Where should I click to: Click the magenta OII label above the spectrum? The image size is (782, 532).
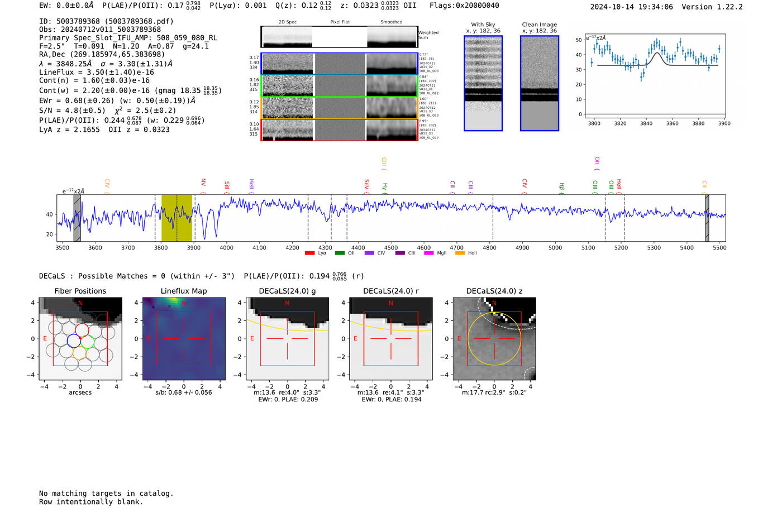tap(597, 163)
